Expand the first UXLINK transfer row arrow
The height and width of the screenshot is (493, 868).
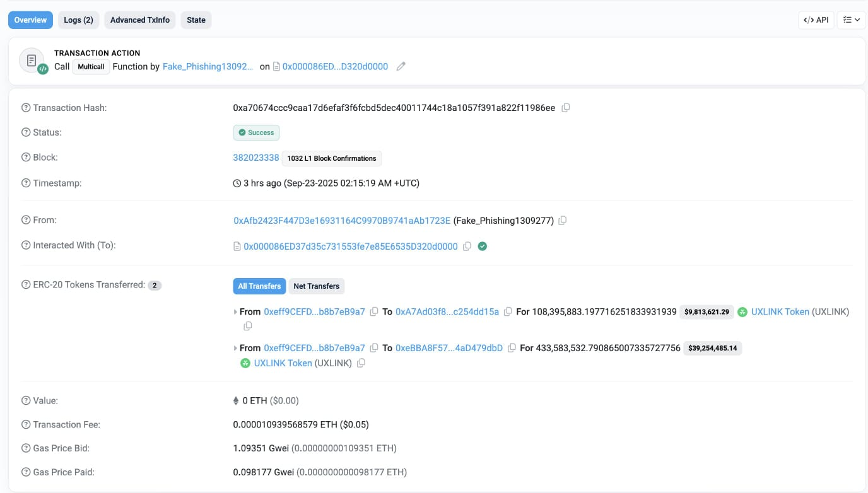(236, 312)
